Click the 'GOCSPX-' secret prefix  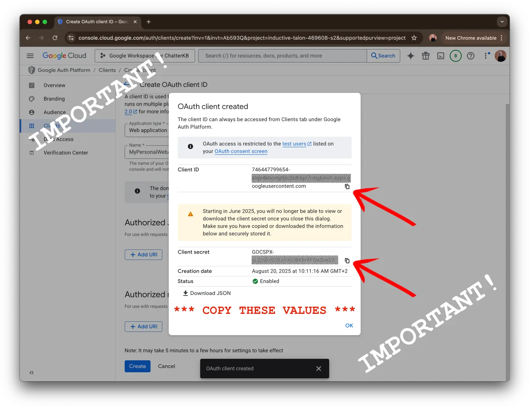(263, 252)
